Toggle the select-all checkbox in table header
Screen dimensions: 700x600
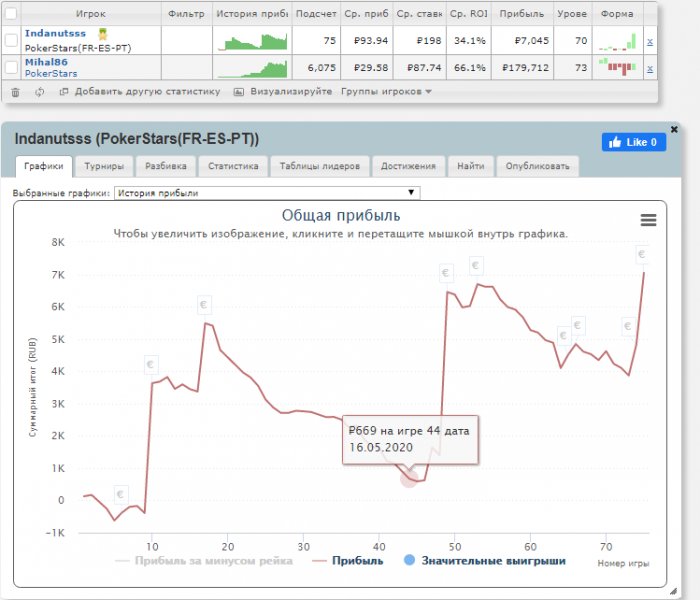click(x=11, y=14)
